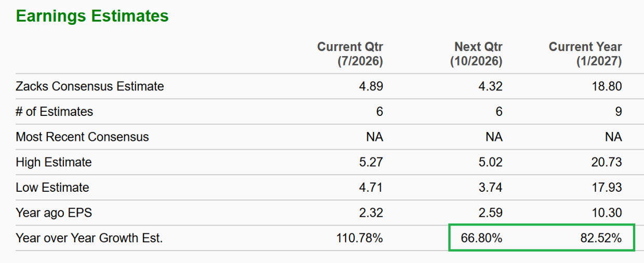Click the Earnings Estimates heading
Viewport: 644px width, 263px height.
(92, 16)
